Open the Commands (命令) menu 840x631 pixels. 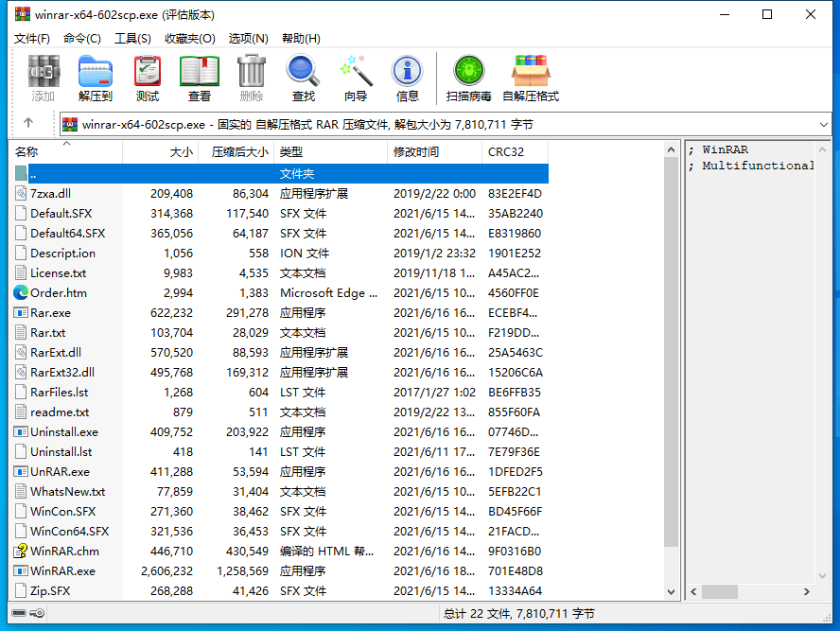coord(82,39)
